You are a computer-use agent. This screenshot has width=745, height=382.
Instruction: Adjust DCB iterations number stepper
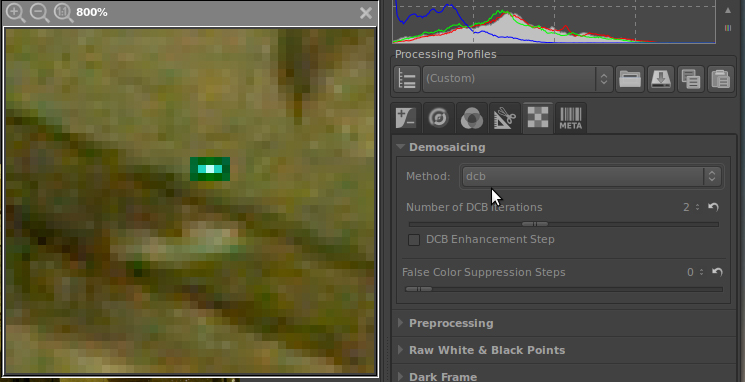697,207
